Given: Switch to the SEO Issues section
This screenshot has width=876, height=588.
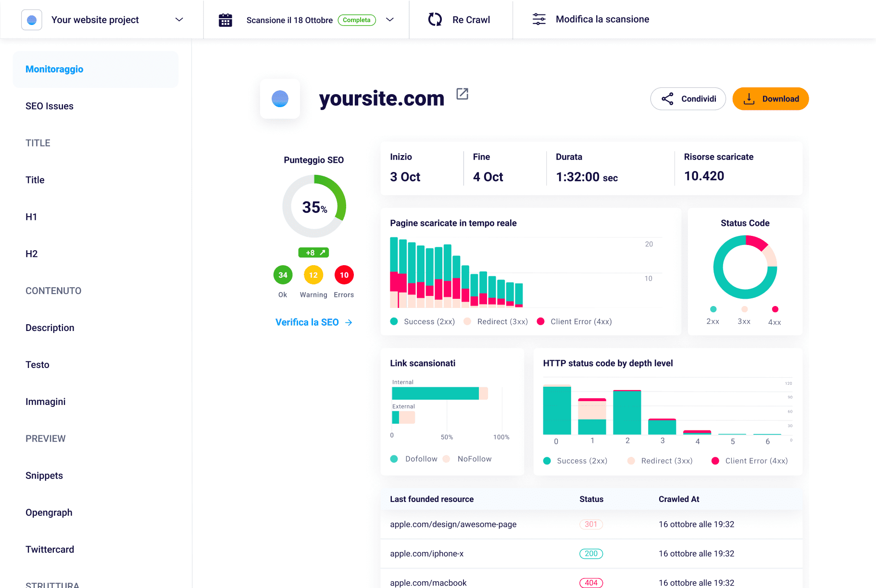Looking at the screenshot, I should [49, 106].
